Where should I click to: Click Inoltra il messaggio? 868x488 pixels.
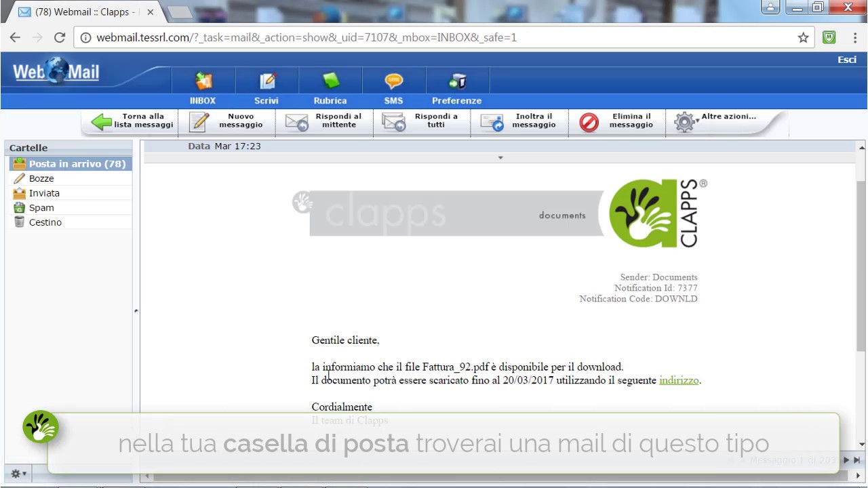click(x=519, y=121)
